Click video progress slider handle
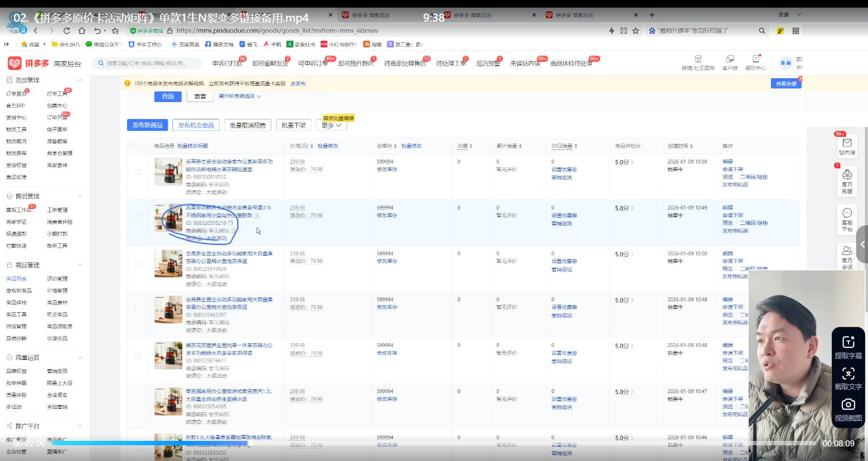 [250, 443]
